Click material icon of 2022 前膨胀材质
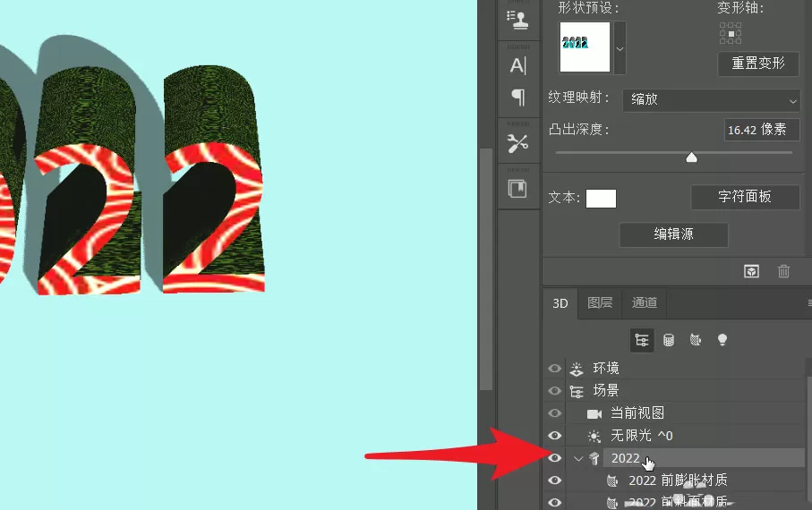The height and width of the screenshot is (510, 812). [612, 481]
